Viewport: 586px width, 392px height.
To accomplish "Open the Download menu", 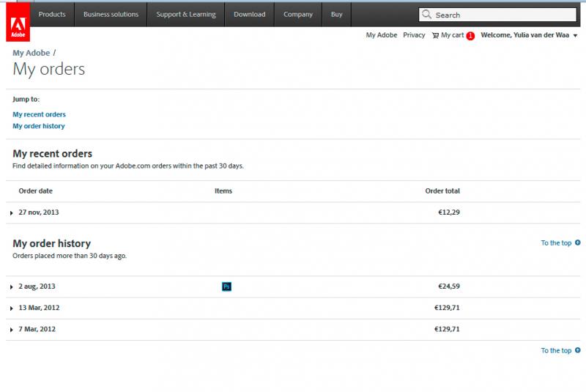I will pos(249,14).
